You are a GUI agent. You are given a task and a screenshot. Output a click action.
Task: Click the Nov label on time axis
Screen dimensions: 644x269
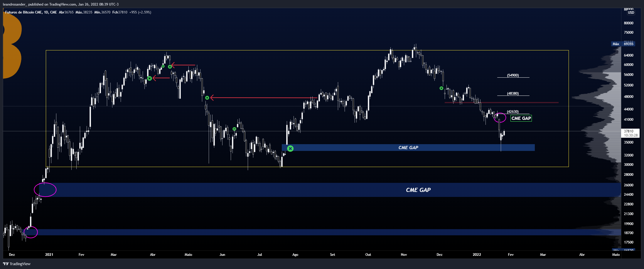(404, 255)
